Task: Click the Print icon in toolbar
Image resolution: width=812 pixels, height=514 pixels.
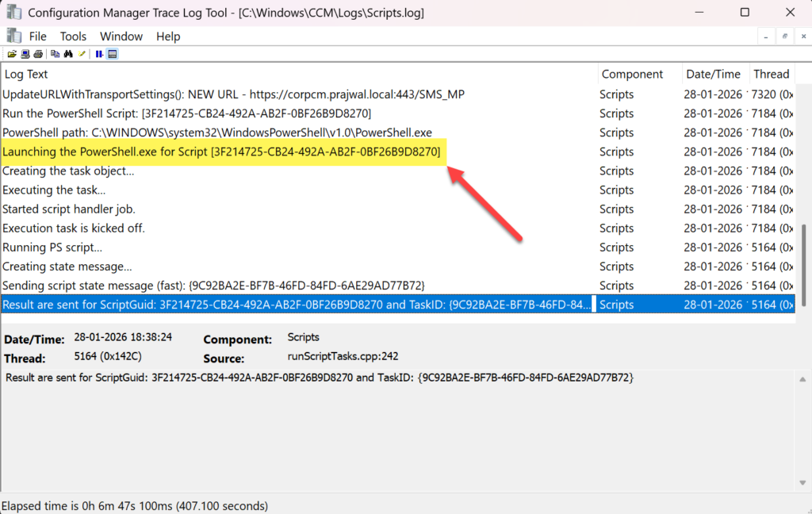Action: (38, 54)
